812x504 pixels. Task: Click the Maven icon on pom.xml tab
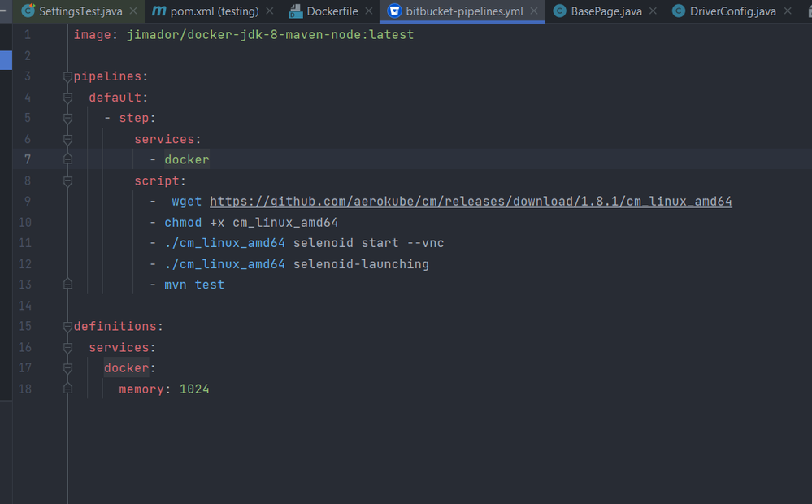coord(159,11)
